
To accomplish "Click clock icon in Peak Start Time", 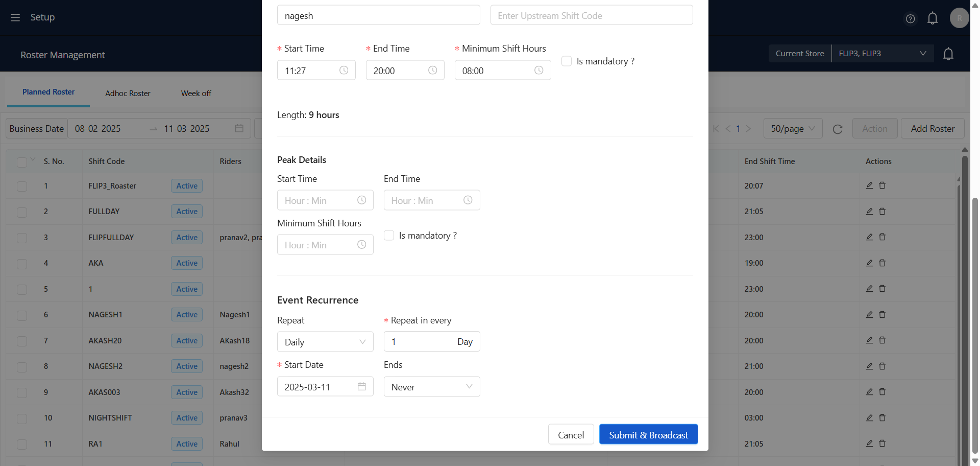I will tap(362, 200).
